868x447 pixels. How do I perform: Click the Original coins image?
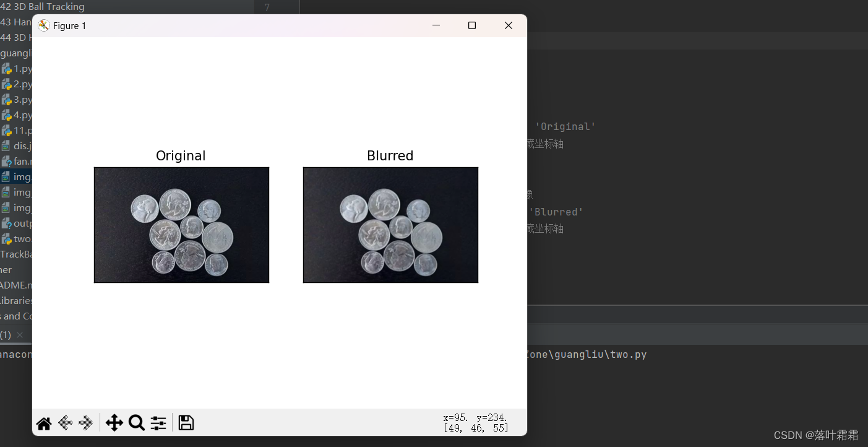[181, 225]
